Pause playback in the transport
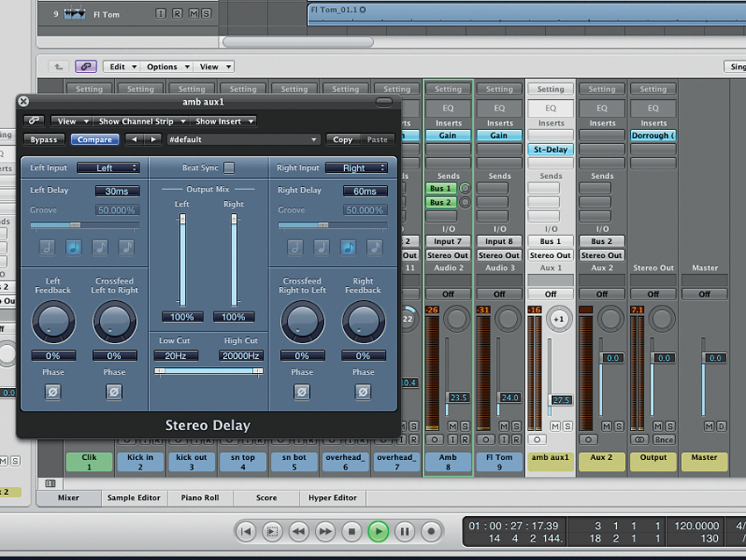746x560 pixels. tap(405, 531)
